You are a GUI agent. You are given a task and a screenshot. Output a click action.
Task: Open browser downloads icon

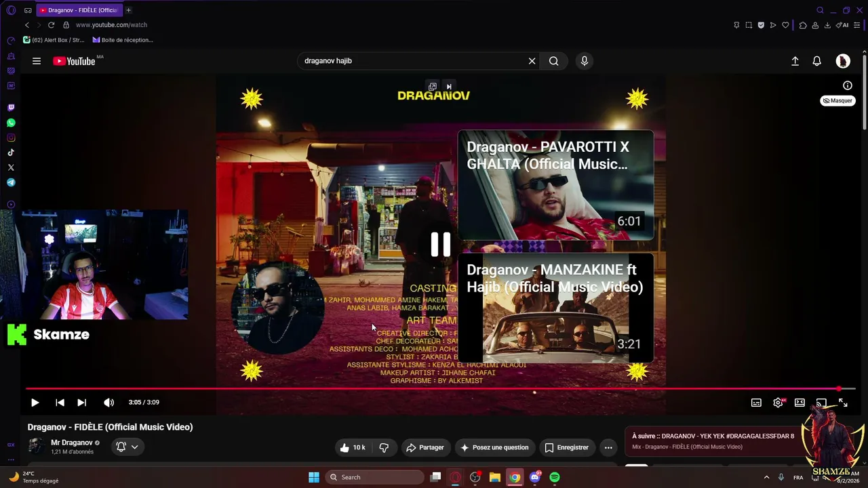pyautogui.click(x=827, y=25)
